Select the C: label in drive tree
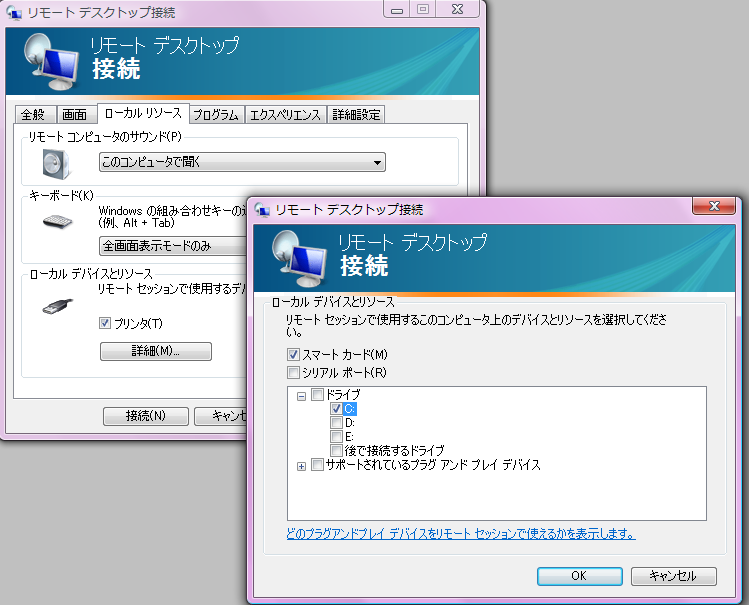Screen dimensions: 749x605 [350, 409]
